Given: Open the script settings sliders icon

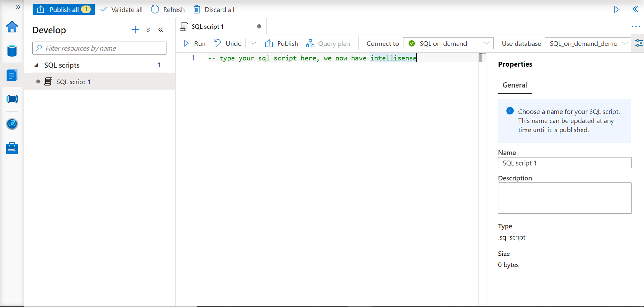Looking at the screenshot, I should (x=639, y=43).
